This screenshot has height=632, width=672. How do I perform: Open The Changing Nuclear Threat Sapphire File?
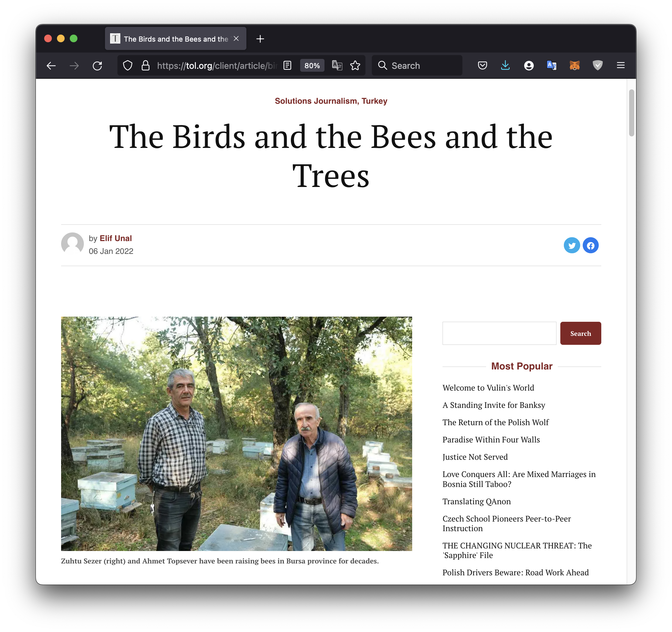coord(517,550)
